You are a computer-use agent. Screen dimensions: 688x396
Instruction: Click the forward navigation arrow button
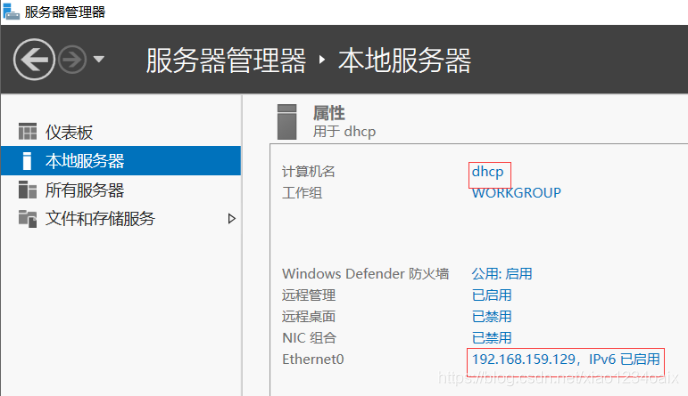coord(72,59)
